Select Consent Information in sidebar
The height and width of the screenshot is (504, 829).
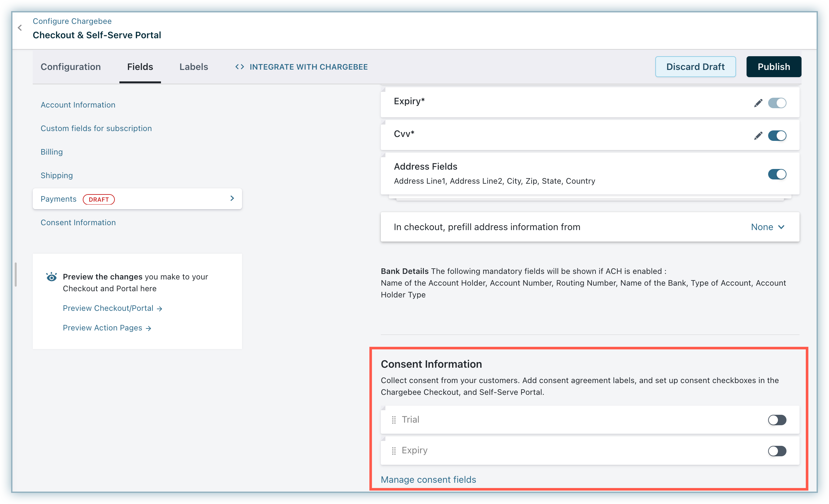tap(78, 223)
